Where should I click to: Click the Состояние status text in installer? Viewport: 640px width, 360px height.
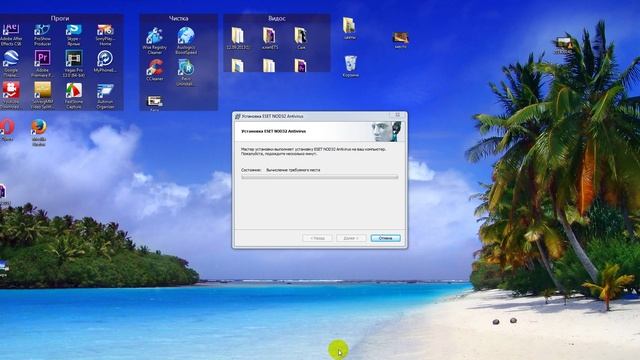tap(281, 170)
